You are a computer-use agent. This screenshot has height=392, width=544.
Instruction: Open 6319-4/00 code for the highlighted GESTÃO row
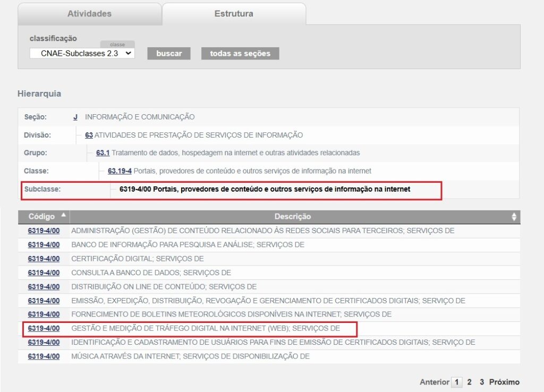(45, 328)
